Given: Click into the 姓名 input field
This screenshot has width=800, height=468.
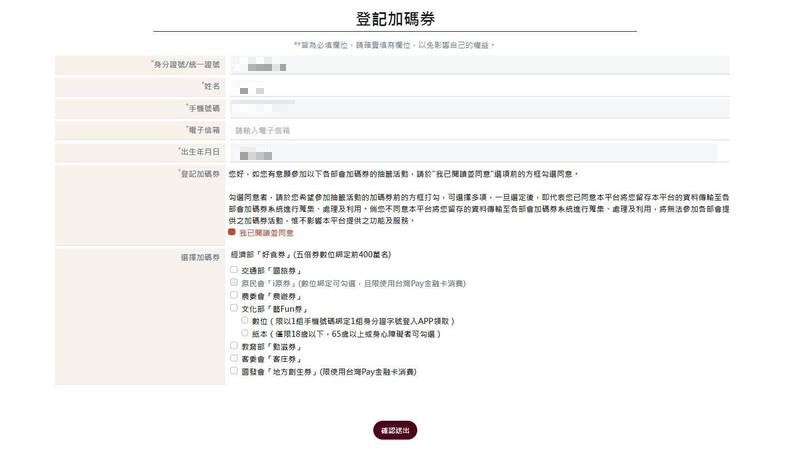Looking at the screenshot, I should (480, 88).
